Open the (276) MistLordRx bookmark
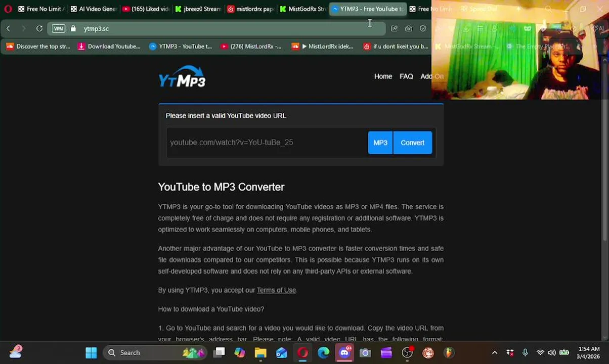Image resolution: width=609 pixels, height=364 pixels. click(x=251, y=47)
